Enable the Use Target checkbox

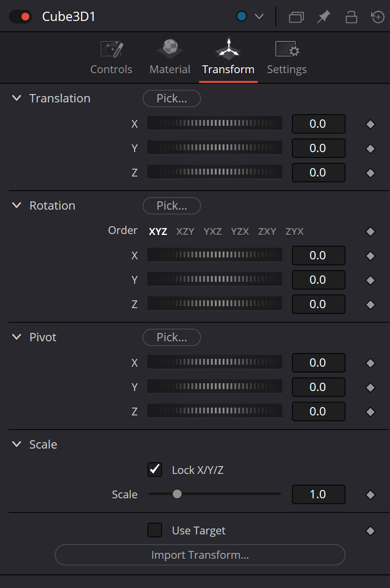pos(155,530)
